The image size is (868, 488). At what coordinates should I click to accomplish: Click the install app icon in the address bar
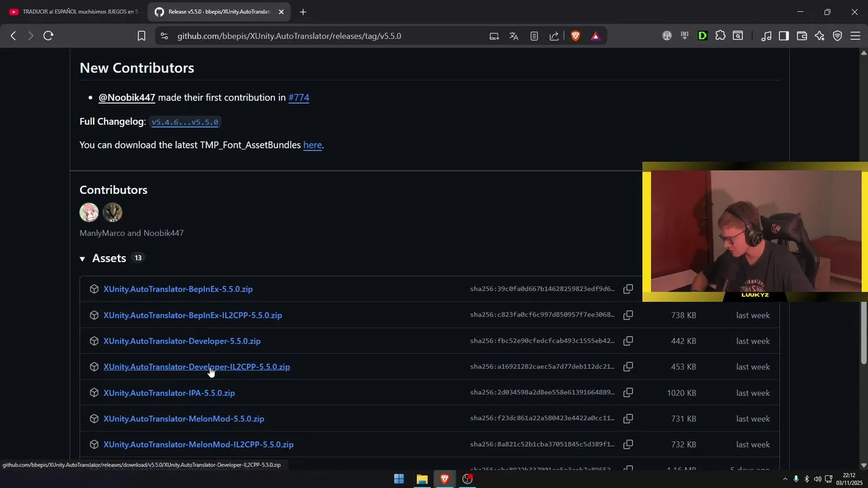pyautogui.click(x=494, y=36)
